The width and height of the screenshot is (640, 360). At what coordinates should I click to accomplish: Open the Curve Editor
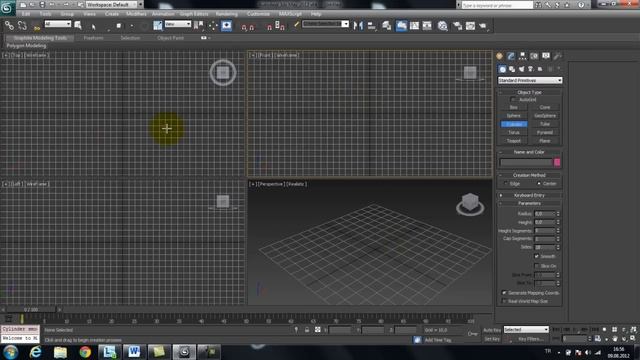pos(414,26)
